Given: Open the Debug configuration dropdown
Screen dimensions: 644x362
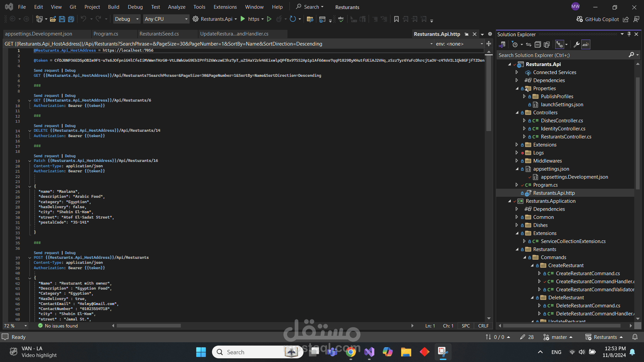Looking at the screenshot, I should (x=127, y=19).
